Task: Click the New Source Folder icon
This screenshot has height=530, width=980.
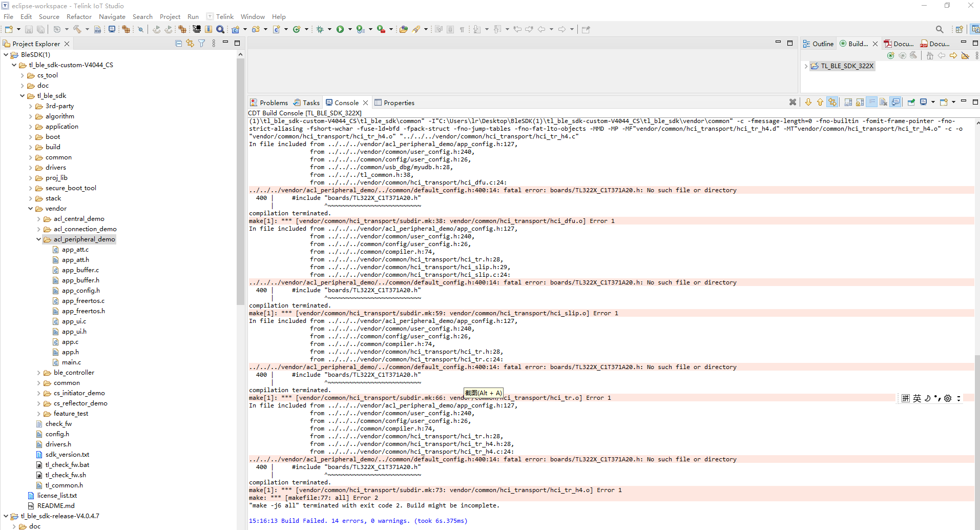Action: [256, 29]
